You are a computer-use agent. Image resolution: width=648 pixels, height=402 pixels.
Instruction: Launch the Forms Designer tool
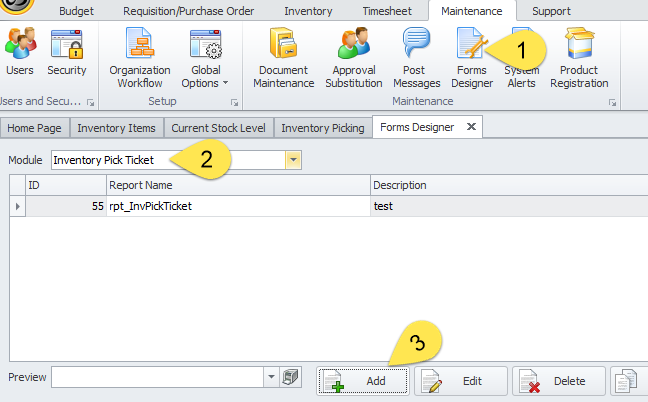click(472, 58)
